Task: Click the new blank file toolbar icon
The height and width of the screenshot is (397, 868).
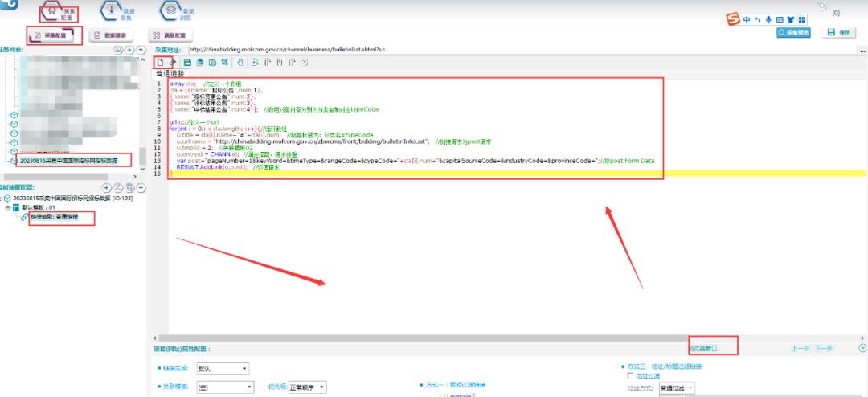Action: (x=160, y=62)
